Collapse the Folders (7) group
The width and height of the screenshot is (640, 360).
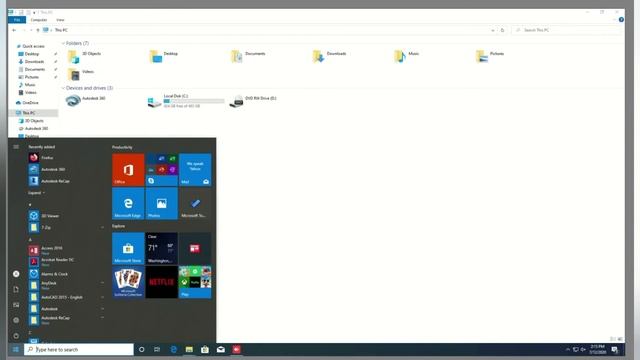click(63, 43)
